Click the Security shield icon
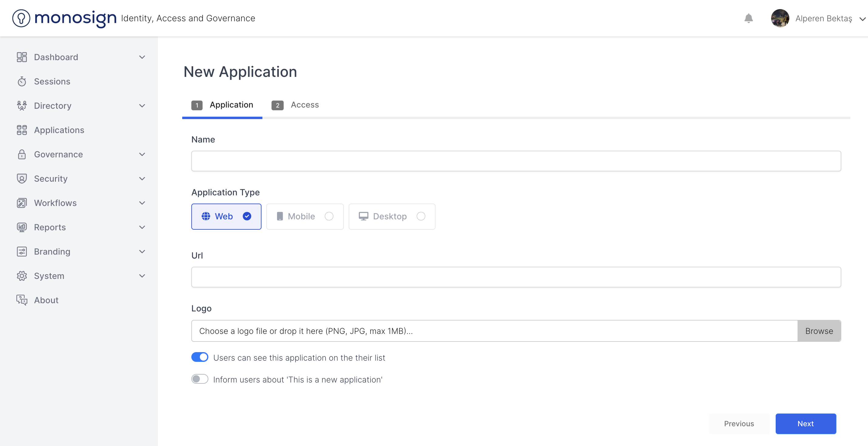Screen dimensions: 868x446 coord(22,179)
